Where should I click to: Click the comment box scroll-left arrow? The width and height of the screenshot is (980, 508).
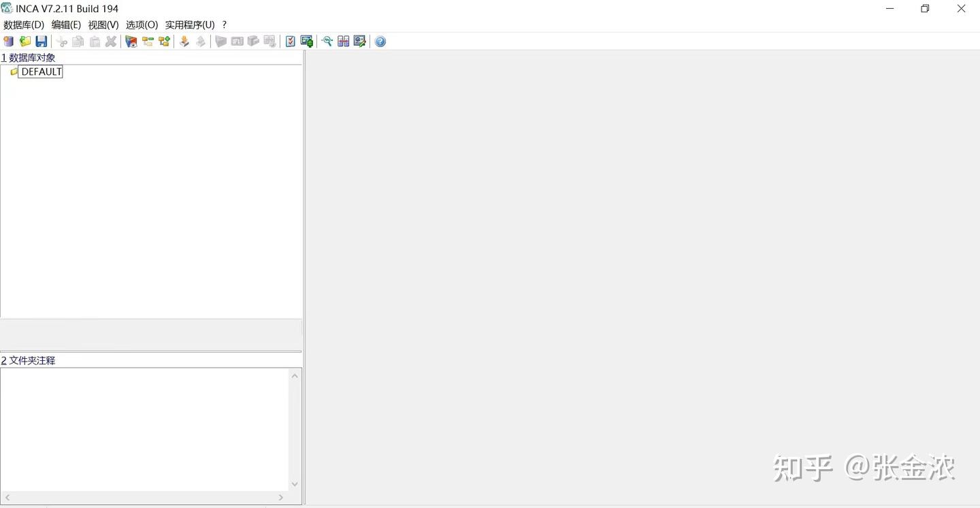(x=7, y=498)
